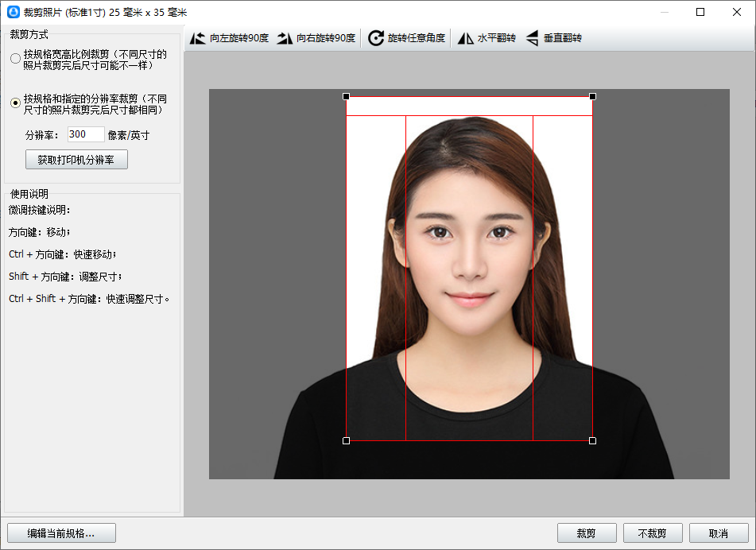The width and height of the screenshot is (756, 550).
Task: Click the horizontal flip icon
Action: (x=466, y=38)
